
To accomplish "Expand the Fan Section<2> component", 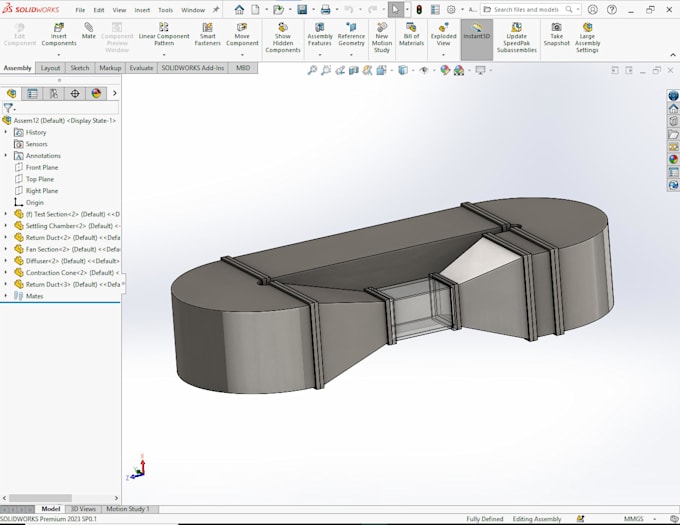I will [x=6, y=249].
